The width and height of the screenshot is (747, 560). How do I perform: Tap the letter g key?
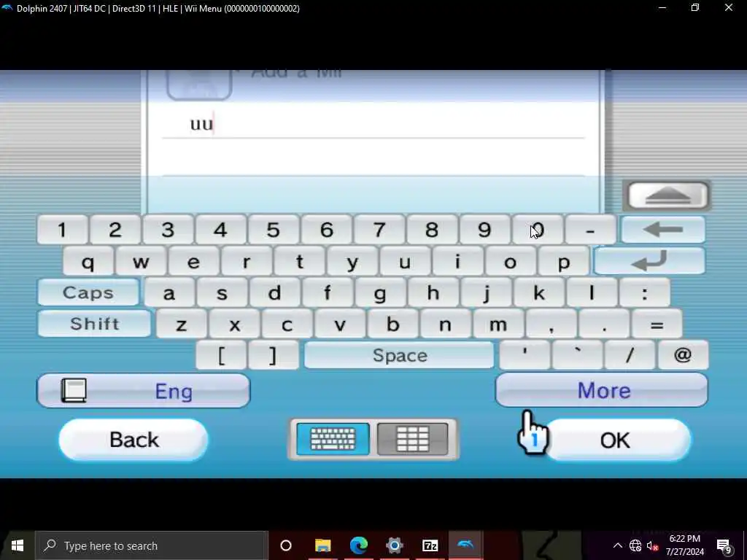coord(381,293)
